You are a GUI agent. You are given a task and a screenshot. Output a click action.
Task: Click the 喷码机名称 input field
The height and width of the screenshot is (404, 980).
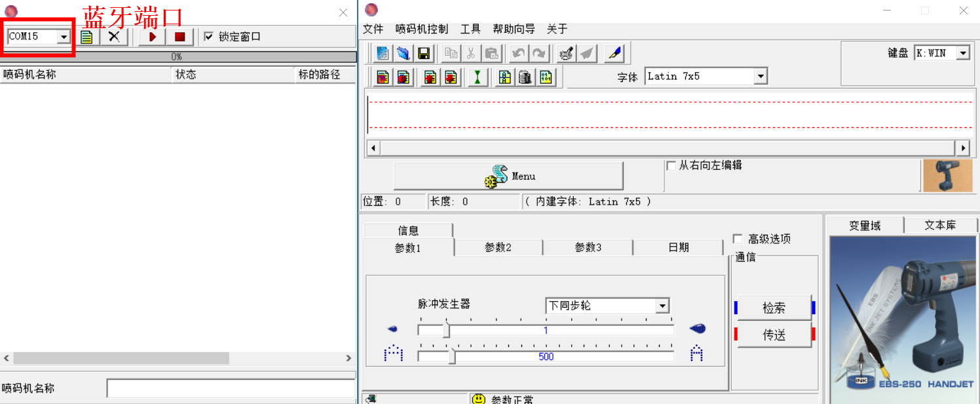point(231,388)
